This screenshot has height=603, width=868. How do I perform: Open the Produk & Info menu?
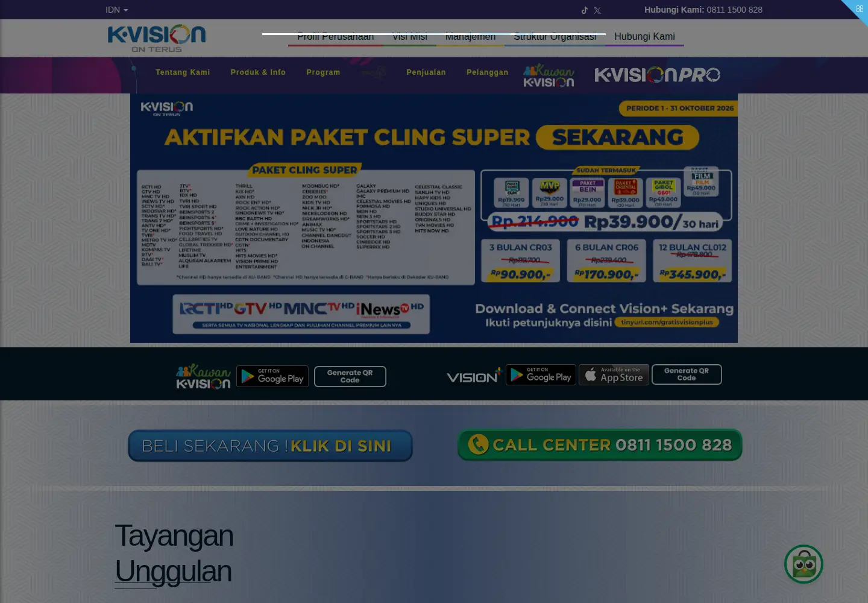point(258,72)
